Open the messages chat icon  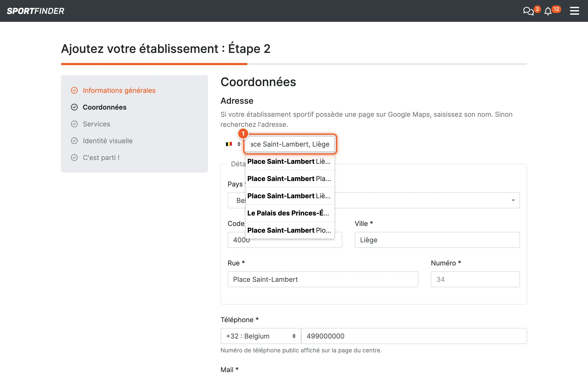tap(528, 11)
